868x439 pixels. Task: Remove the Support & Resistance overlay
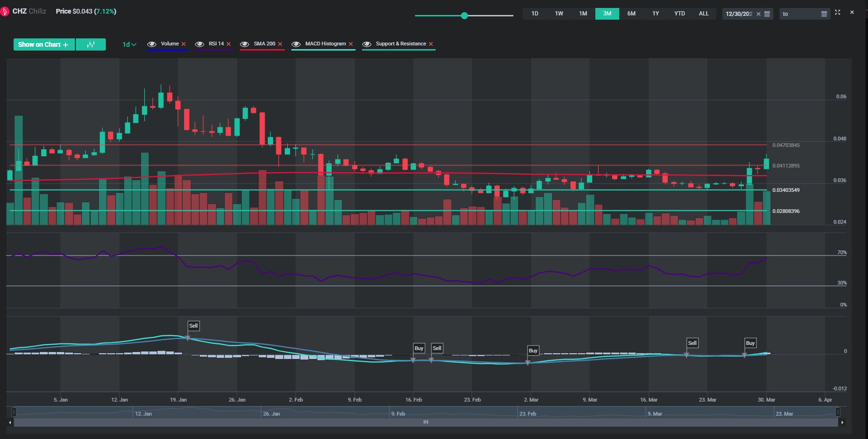pos(431,44)
